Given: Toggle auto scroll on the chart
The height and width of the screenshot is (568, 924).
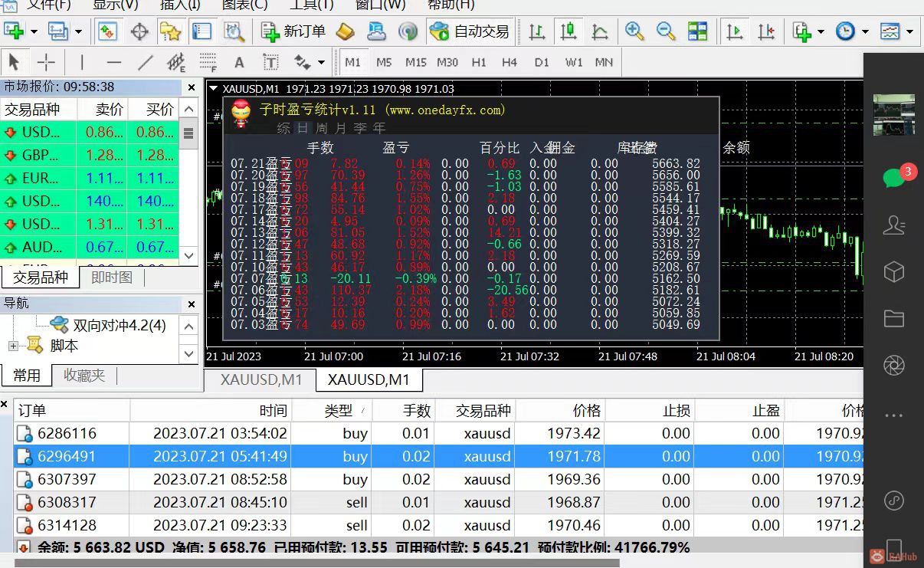Looking at the screenshot, I should pos(733,31).
